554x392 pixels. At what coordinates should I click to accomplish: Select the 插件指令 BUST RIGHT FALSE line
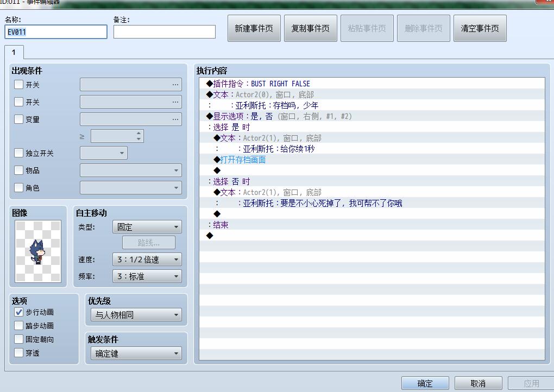click(x=372, y=84)
